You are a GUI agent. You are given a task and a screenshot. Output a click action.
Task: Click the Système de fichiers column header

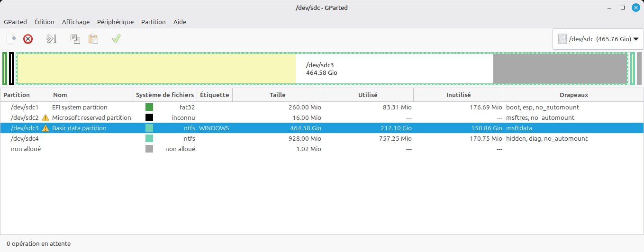point(164,95)
